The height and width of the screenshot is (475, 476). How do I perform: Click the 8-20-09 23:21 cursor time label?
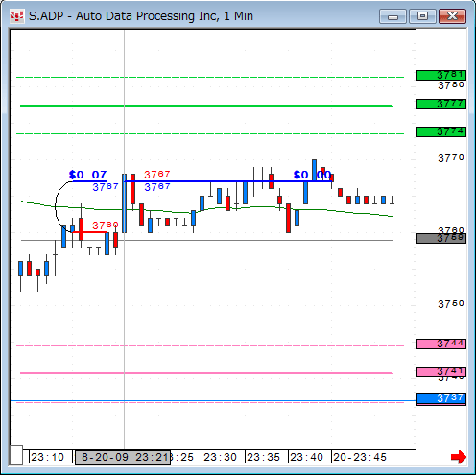pyautogui.click(x=123, y=457)
